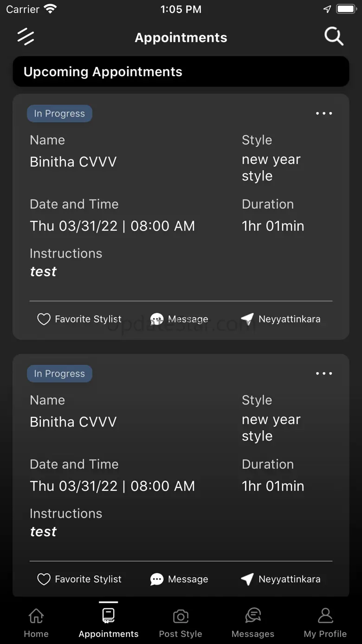Switch to the Post Style tab
Image resolution: width=362 pixels, height=644 pixels.
[x=181, y=622]
